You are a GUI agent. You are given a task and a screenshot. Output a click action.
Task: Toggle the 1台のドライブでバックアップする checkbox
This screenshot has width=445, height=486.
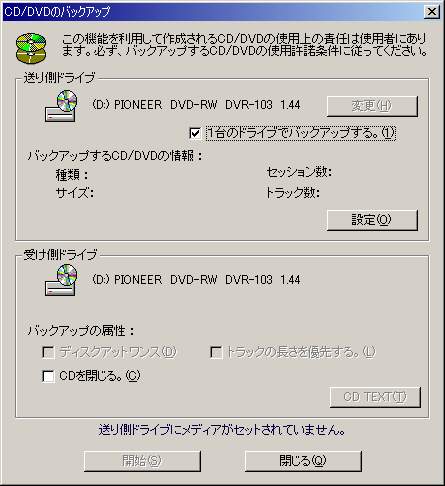pyautogui.click(x=195, y=133)
